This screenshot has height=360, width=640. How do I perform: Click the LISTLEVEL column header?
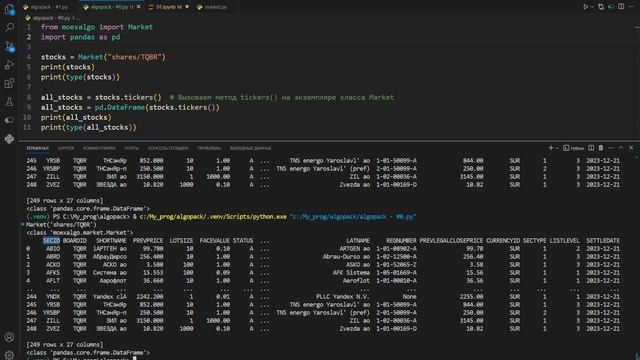564,240
